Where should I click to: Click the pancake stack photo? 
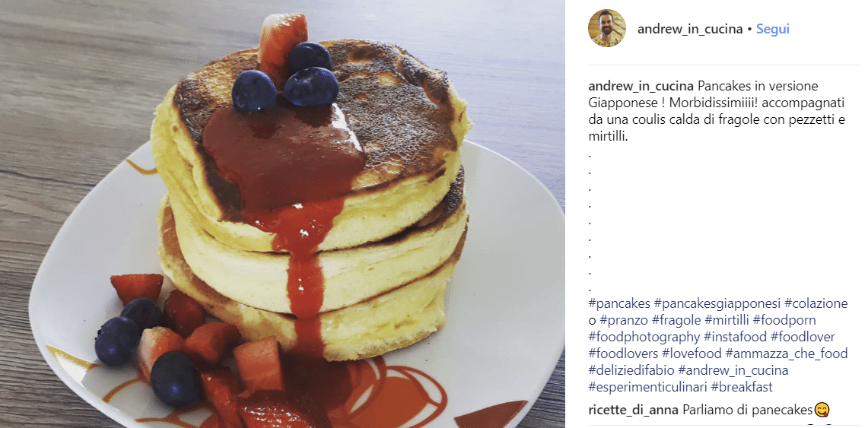[282, 214]
